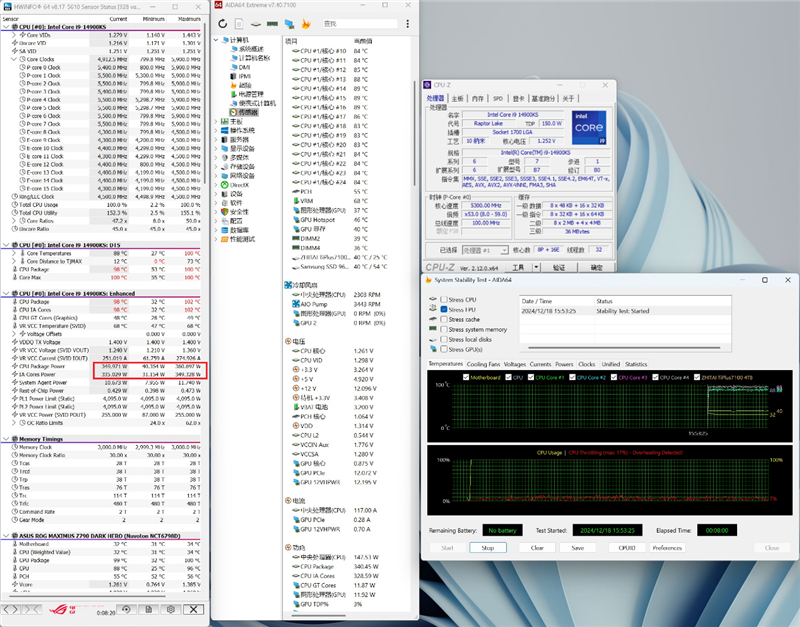Collapse the ASUS ROG MAXIMUS Z790 DARK HERO group
This screenshot has height=627, width=800.
pyautogui.click(x=6, y=536)
